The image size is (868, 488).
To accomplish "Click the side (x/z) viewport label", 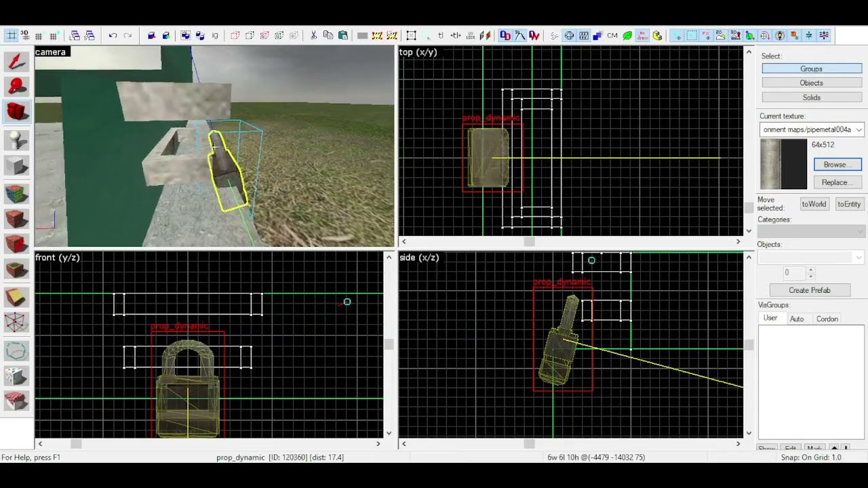I will point(419,258).
